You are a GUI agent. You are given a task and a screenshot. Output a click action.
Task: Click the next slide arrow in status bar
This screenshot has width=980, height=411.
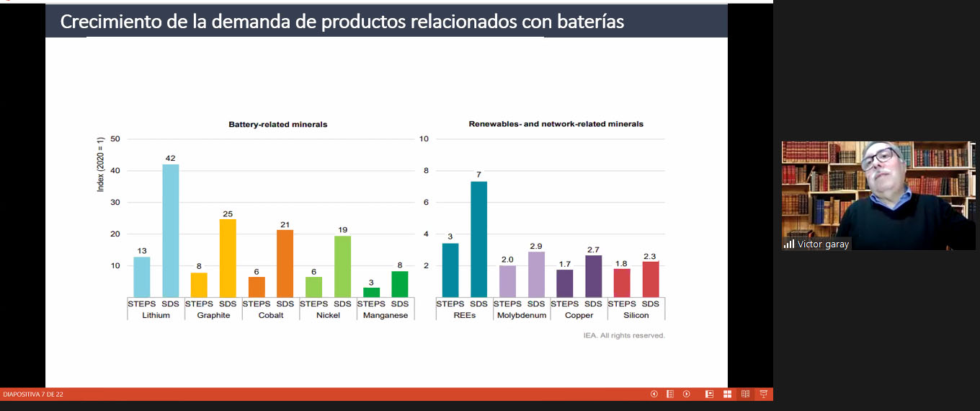pyautogui.click(x=687, y=394)
